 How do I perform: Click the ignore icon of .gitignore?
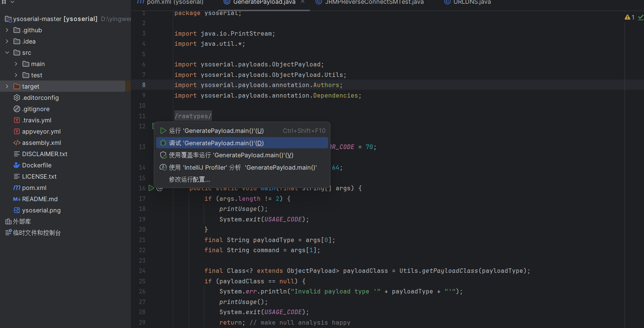tap(17, 109)
